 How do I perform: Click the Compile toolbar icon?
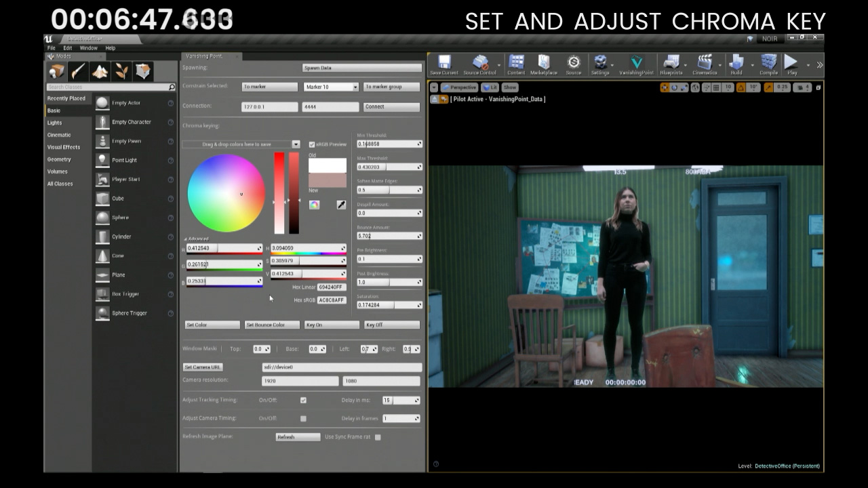(x=768, y=64)
